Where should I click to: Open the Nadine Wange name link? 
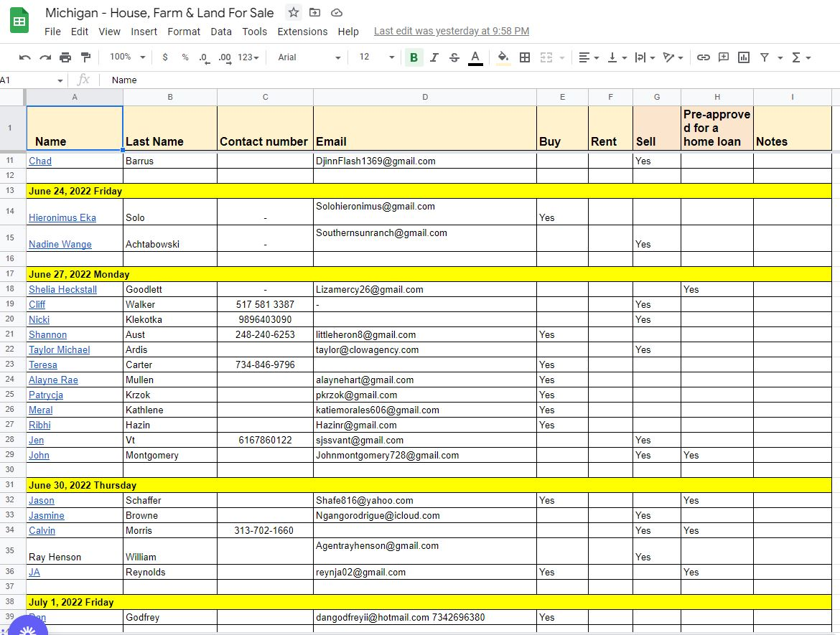click(60, 244)
